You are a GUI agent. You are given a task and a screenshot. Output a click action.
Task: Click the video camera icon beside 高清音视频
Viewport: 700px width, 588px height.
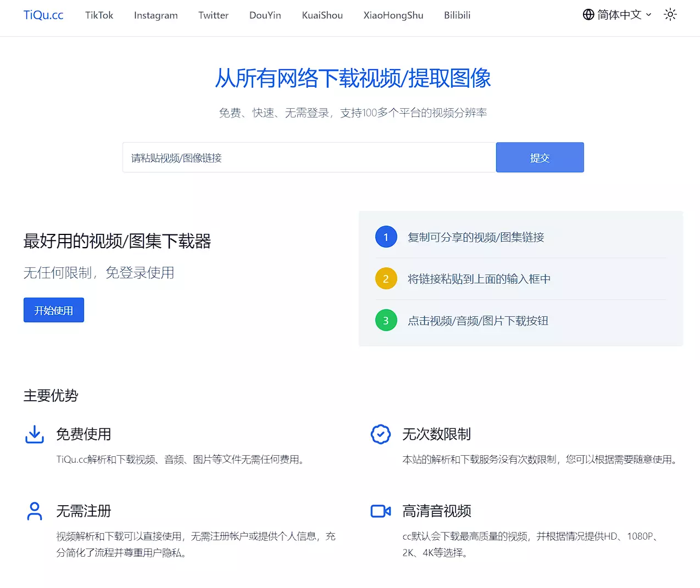coord(380,511)
